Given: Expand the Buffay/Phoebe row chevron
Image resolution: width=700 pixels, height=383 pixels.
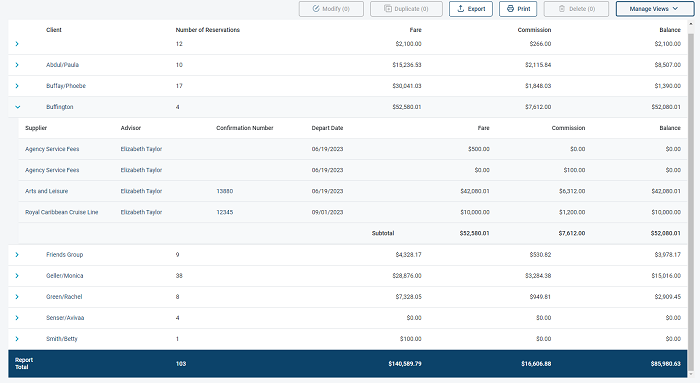Looking at the screenshot, I should pyautogui.click(x=17, y=86).
